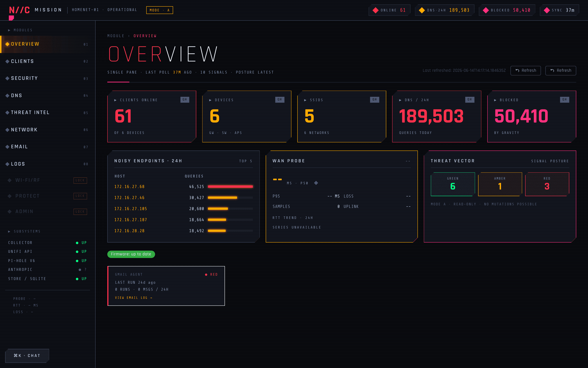Click the Online status diamond icon

pos(375,10)
